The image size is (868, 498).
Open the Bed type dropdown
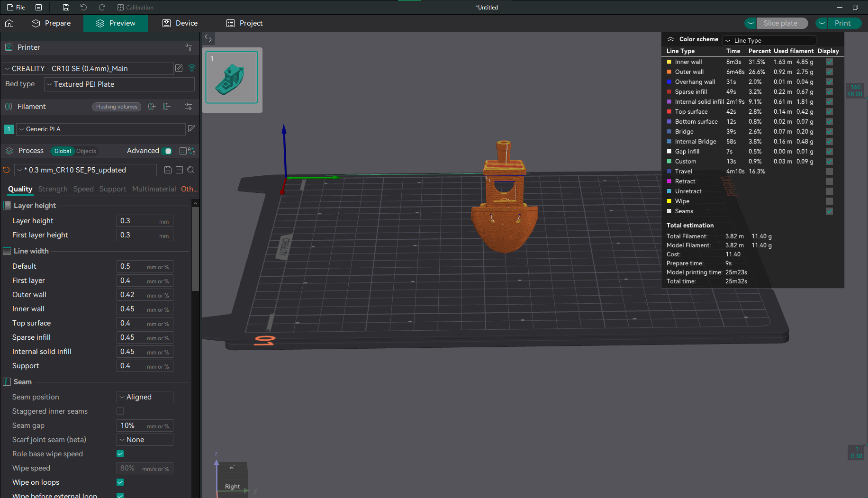119,84
